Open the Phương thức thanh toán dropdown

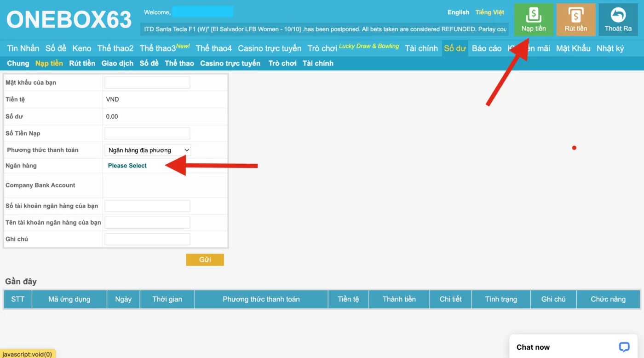click(x=148, y=150)
